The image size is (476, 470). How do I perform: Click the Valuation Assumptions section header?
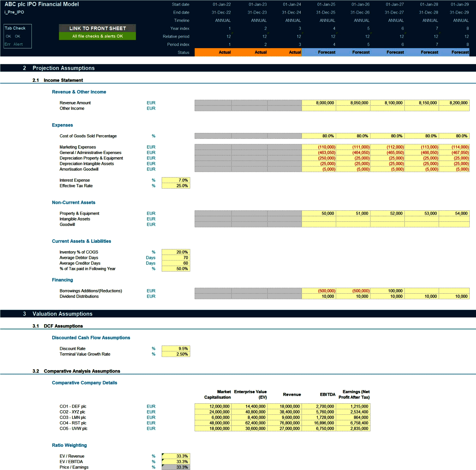(x=238, y=314)
